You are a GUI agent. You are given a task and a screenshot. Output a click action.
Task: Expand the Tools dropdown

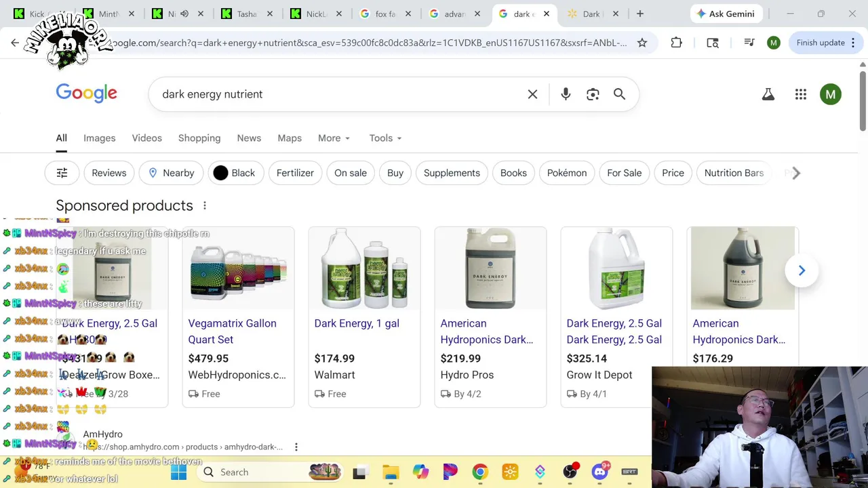[385, 138]
